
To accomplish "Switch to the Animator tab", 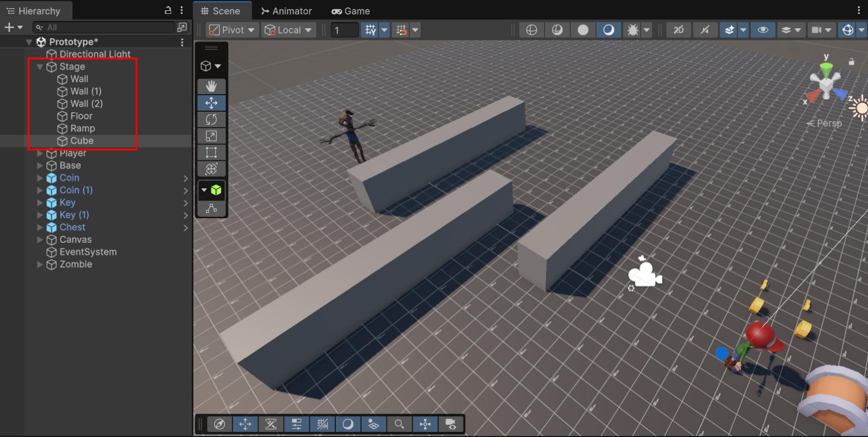I will pyautogui.click(x=287, y=11).
